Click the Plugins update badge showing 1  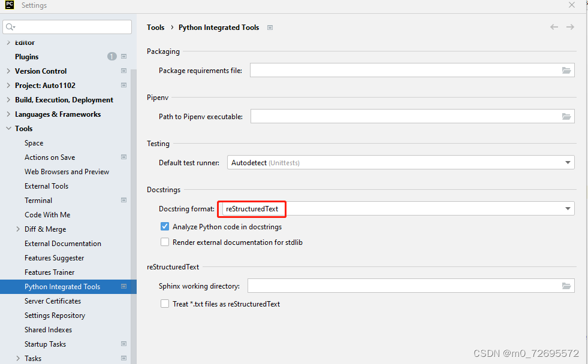[111, 56]
